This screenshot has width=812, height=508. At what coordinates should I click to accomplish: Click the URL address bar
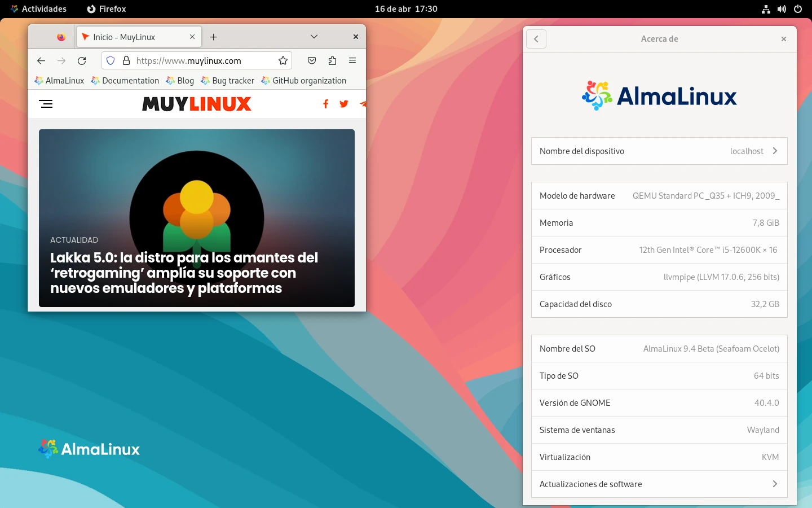point(197,60)
